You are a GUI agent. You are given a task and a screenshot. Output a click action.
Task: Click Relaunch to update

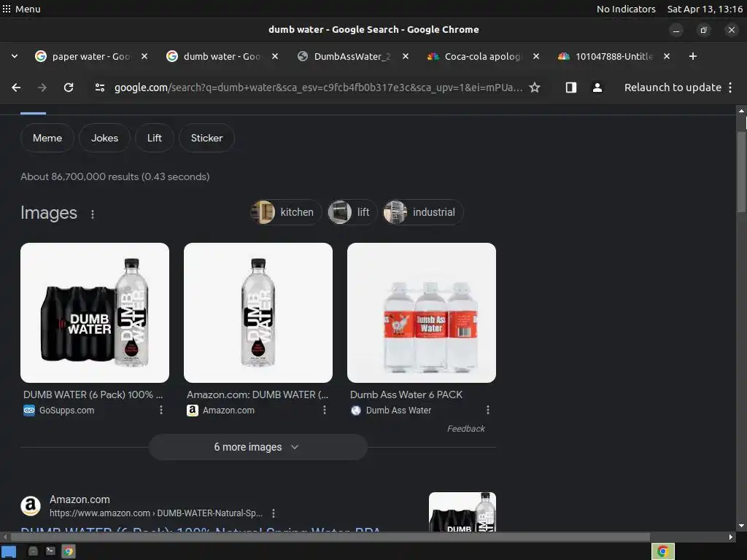pyautogui.click(x=673, y=87)
